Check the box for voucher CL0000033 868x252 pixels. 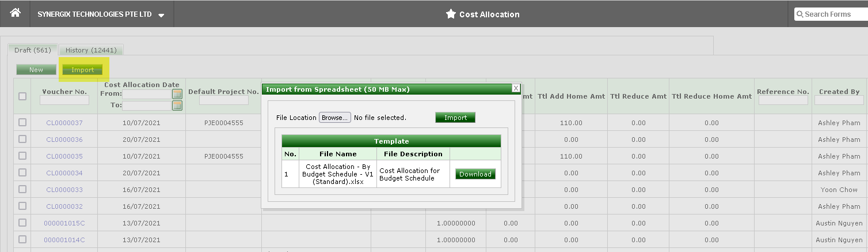pyautogui.click(x=22, y=189)
